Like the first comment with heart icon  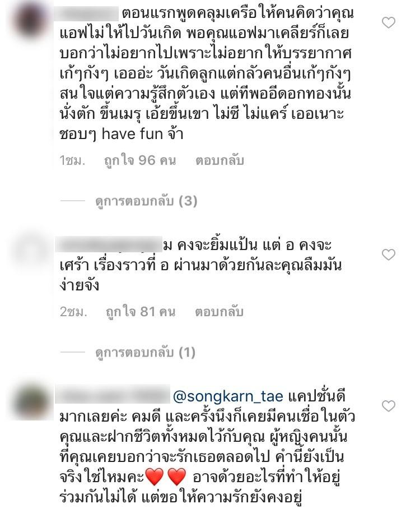[389, 22]
